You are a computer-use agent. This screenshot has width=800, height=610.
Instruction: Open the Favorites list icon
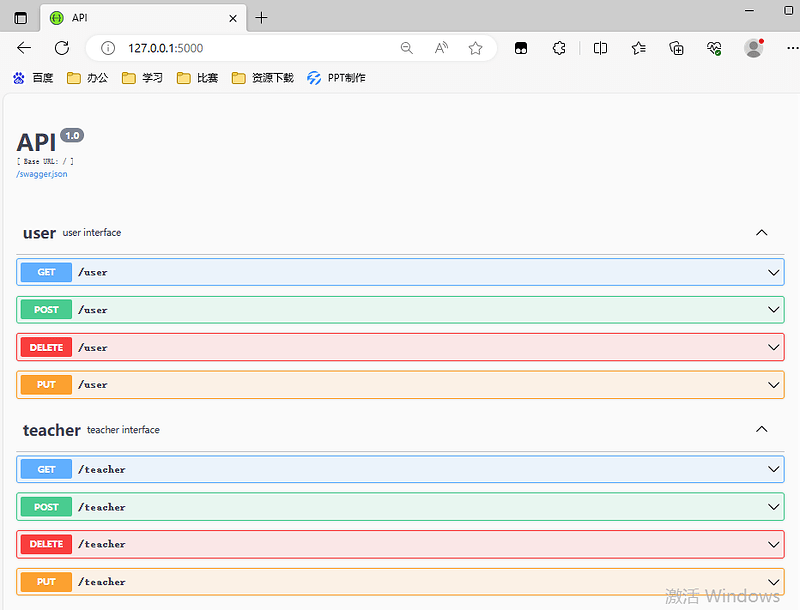(x=638, y=48)
